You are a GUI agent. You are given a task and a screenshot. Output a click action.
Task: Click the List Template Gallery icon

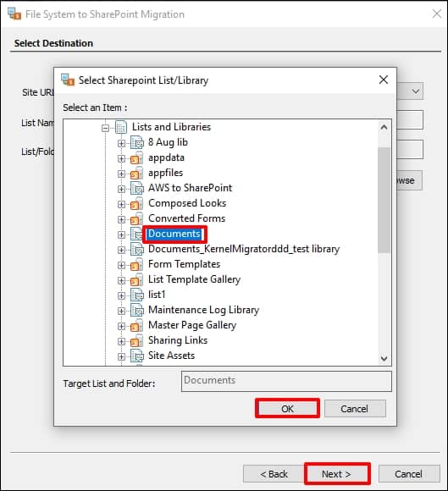tap(137, 279)
